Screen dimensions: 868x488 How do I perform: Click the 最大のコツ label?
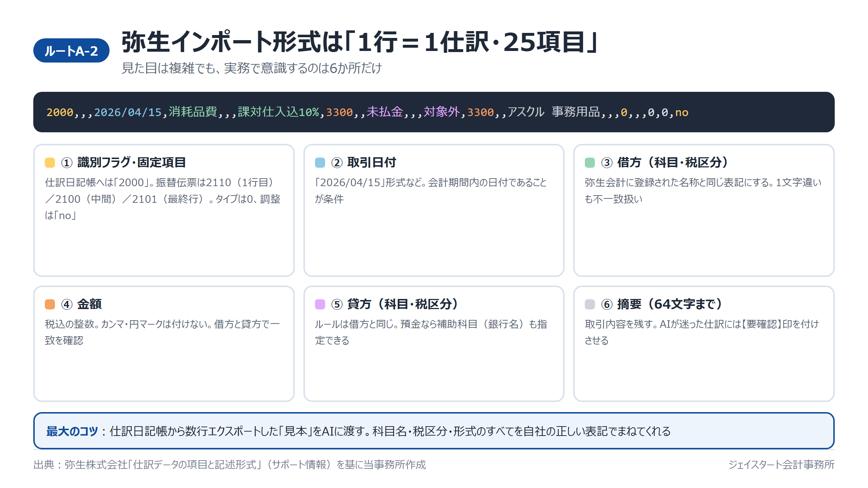coord(72,431)
